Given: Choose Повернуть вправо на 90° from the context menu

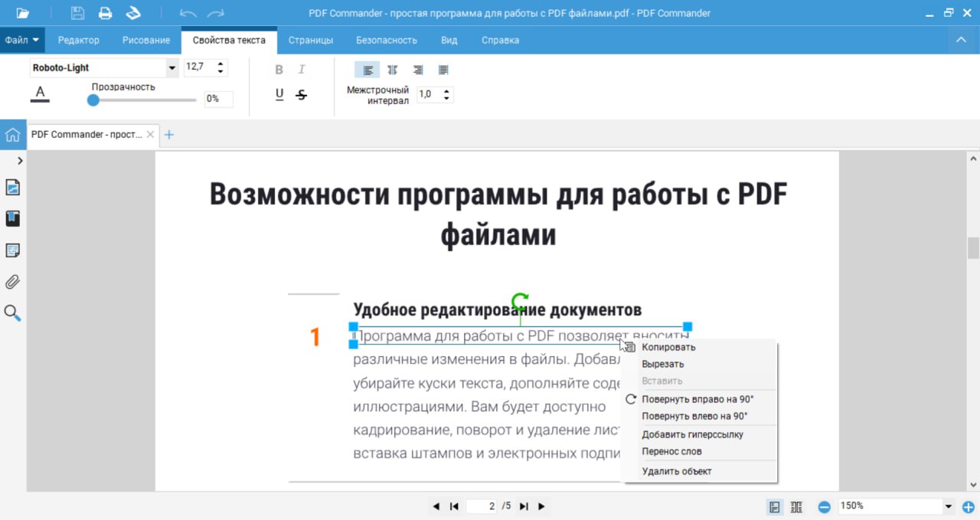Looking at the screenshot, I should (x=698, y=398).
